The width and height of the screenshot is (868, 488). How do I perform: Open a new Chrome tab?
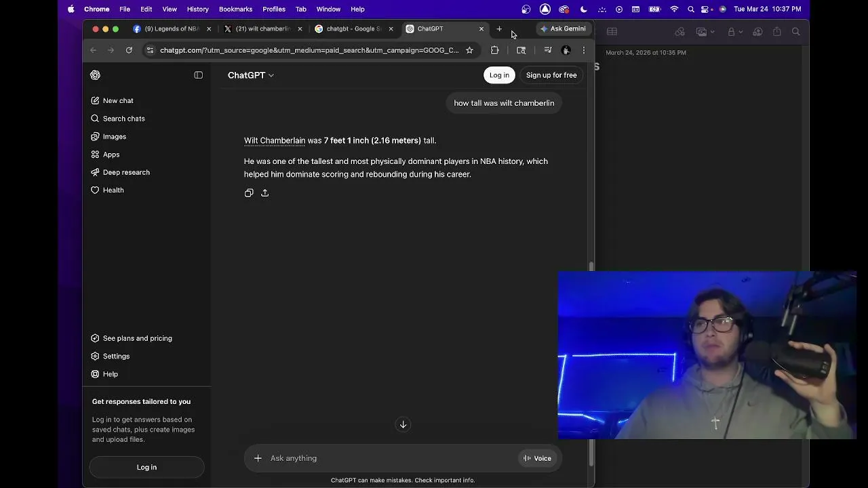click(499, 29)
